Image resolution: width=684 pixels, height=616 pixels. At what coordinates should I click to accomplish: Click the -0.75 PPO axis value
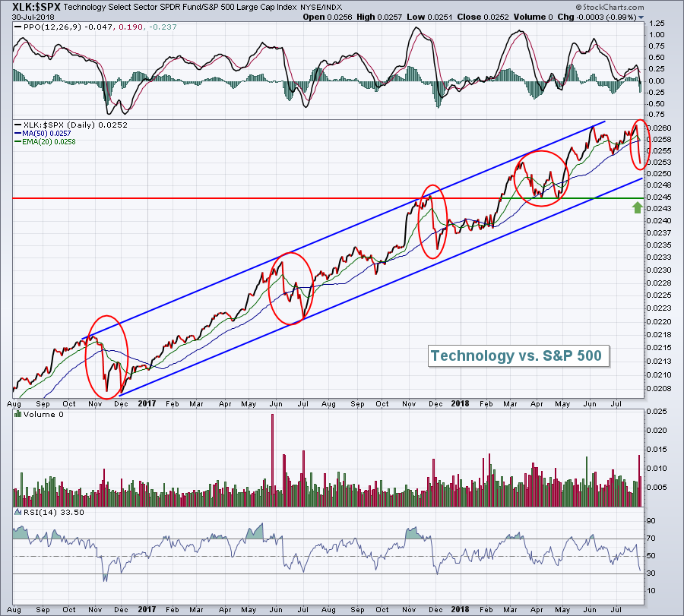coord(656,115)
